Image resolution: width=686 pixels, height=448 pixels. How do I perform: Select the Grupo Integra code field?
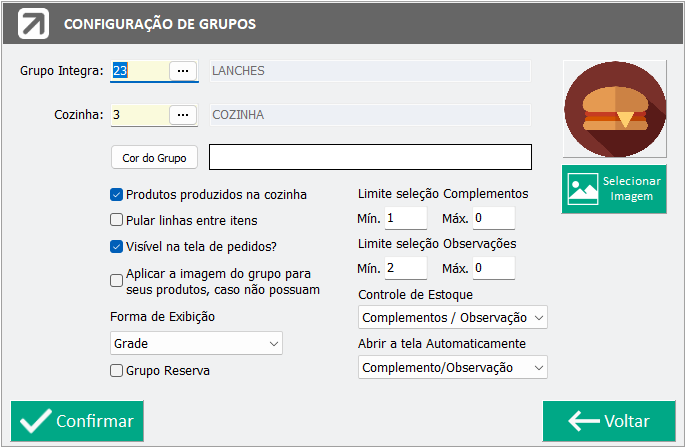tap(140, 70)
